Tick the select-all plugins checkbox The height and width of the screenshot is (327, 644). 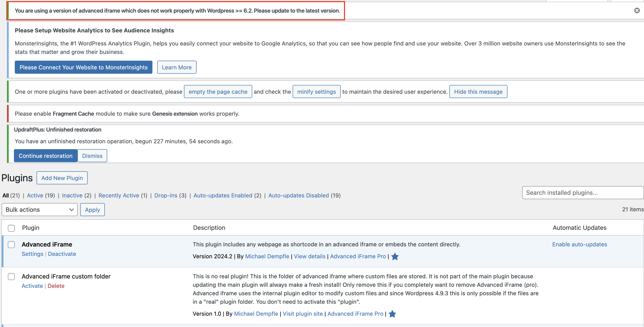click(11, 228)
